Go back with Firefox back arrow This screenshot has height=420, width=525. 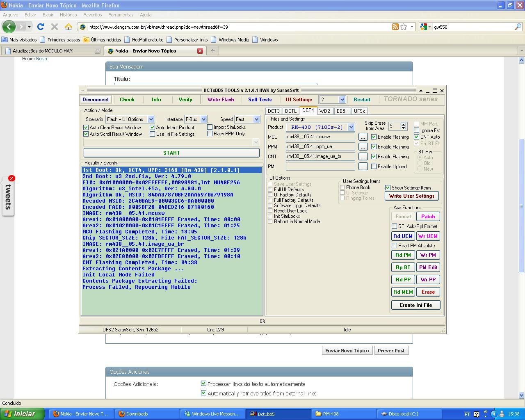9,27
